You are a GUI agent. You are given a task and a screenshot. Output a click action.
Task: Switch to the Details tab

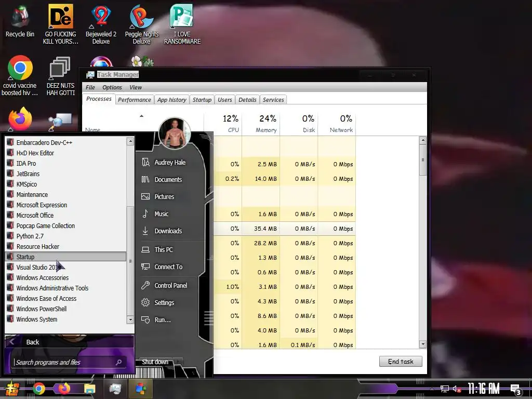click(x=247, y=100)
